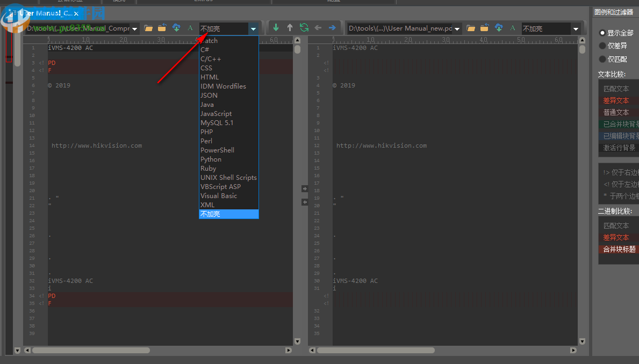Select the 显示全部 radio button
Viewport: 639px width, 364px height.
point(602,33)
